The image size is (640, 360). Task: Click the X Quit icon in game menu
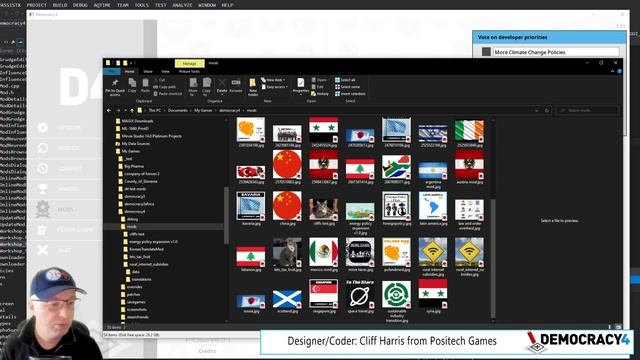coord(43,250)
